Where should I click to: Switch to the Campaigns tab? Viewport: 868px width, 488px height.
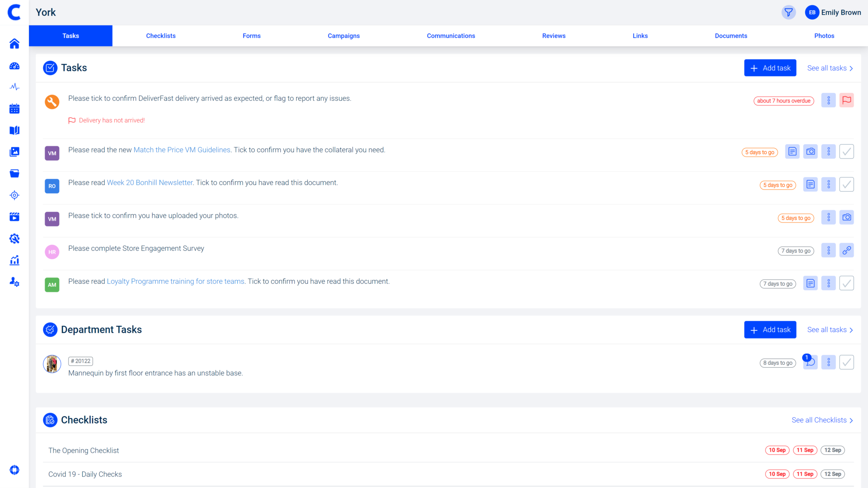pos(343,36)
